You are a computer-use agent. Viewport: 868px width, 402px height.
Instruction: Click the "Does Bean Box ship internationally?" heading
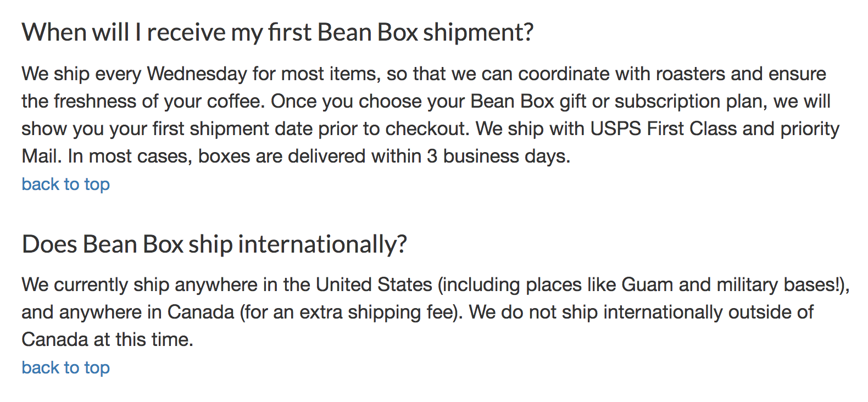(214, 244)
